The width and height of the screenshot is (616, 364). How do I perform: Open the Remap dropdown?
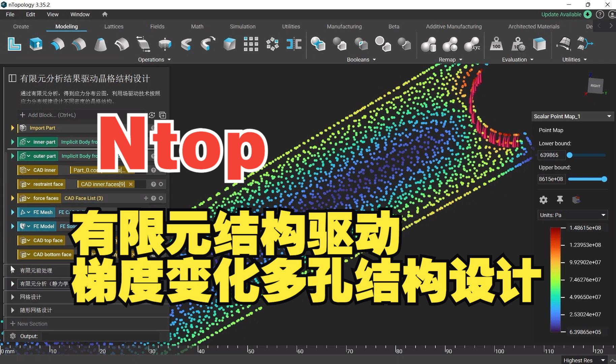point(451,60)
